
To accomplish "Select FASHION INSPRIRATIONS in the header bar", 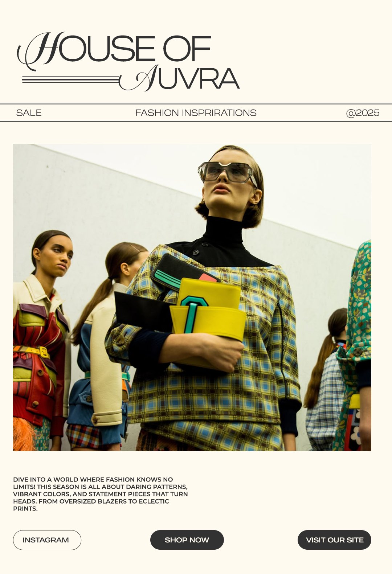I will tap(196, 113).
